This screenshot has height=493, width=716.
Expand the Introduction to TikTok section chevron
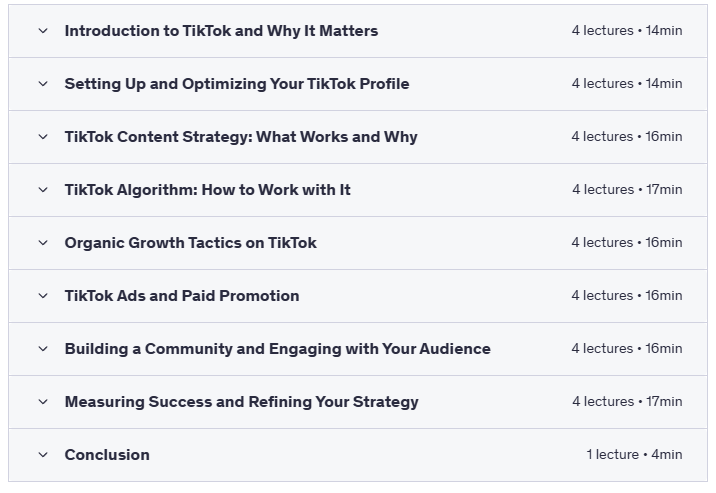pyautogui.click(x=43, y=31)
